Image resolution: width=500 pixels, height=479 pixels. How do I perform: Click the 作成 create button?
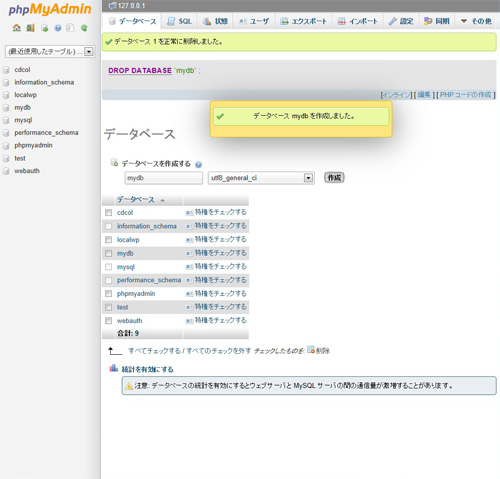pyautogui.click(x=334, y=178)
